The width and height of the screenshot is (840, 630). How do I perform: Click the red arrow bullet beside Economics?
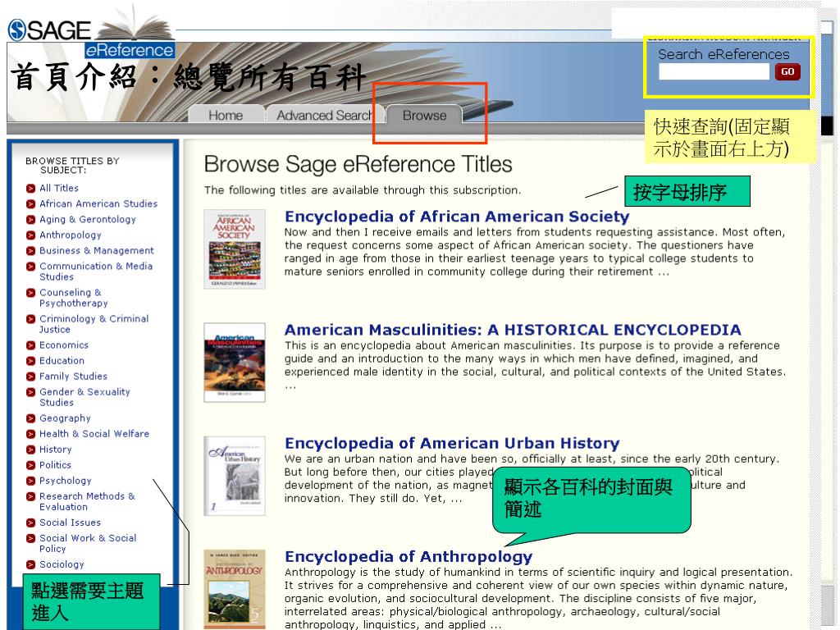30,345
